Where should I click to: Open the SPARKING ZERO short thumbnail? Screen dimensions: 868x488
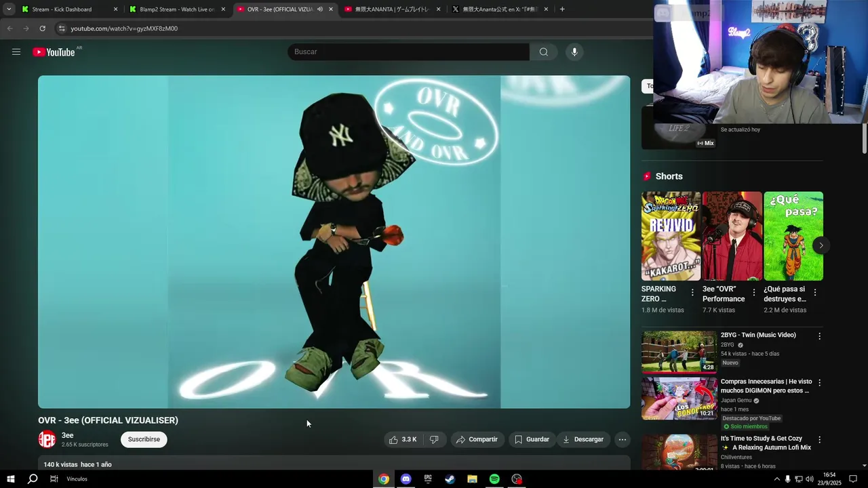click(671, 236)
